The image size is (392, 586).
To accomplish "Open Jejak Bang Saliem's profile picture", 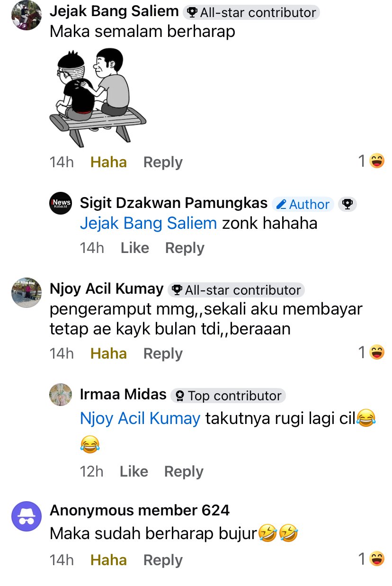I will click(27, 15).
